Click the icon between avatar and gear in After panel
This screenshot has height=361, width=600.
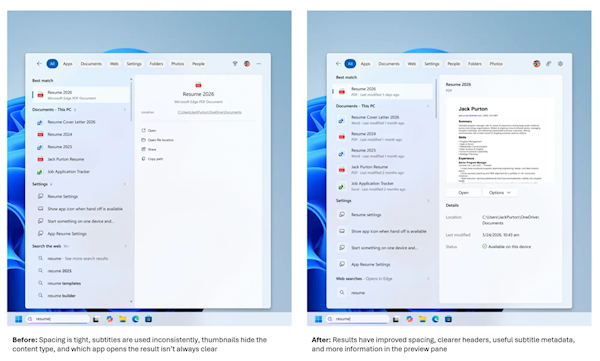tap(548, 64)
